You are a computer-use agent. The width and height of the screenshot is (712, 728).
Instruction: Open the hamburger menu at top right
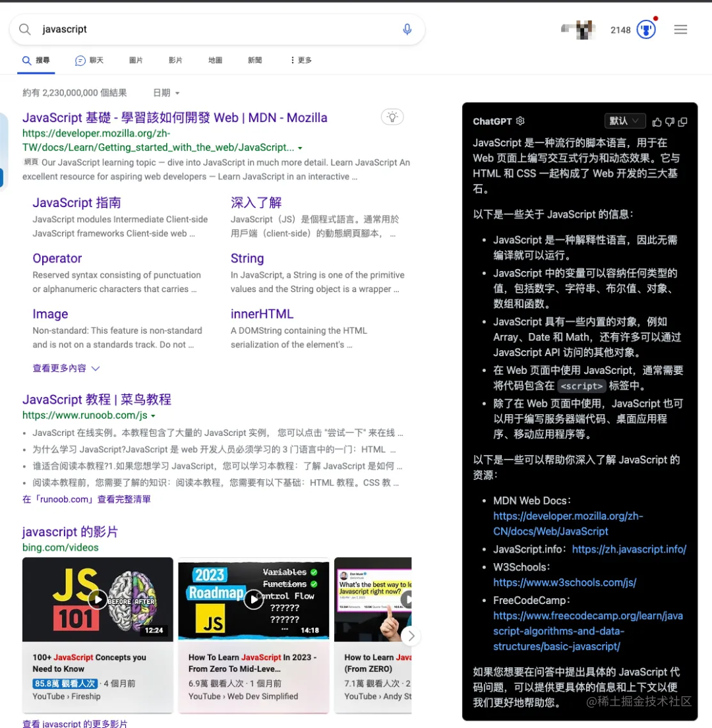tap(680, 29)
